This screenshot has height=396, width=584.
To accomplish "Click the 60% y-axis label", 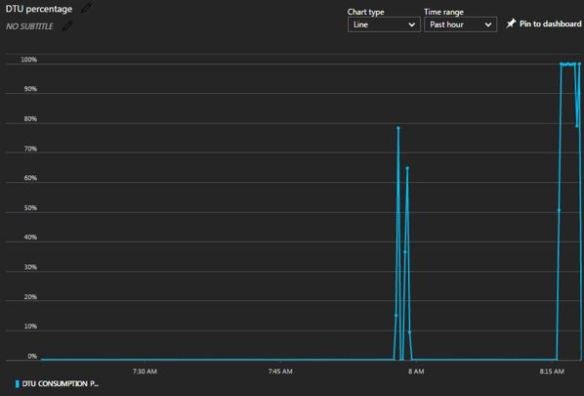I will (31, 178).
